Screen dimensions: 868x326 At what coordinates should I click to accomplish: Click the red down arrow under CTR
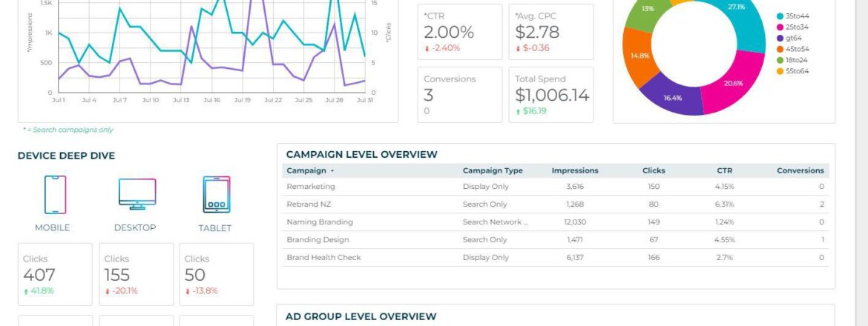(427, 48)
